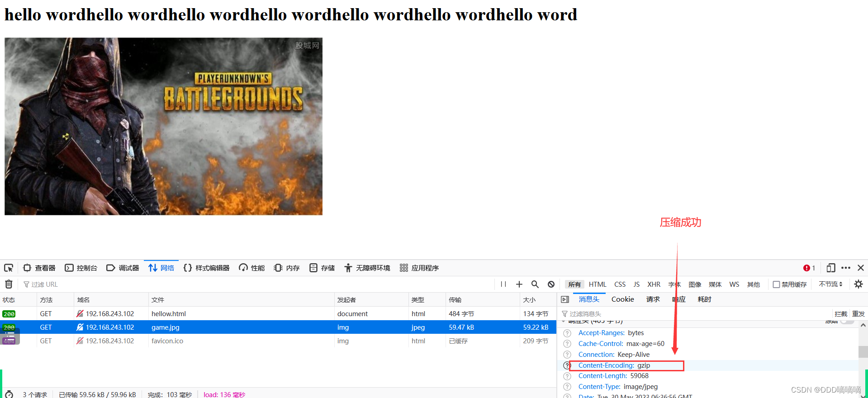Switch to the 查看器 tab
Screen dimensions: 868x398
tap(39, 268)
